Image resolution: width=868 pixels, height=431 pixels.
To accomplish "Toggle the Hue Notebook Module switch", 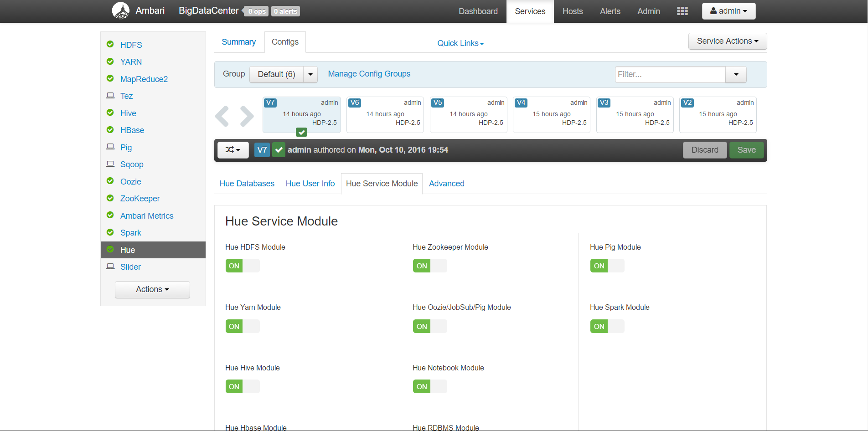I will pyautogui.click(x=430, y=386).
